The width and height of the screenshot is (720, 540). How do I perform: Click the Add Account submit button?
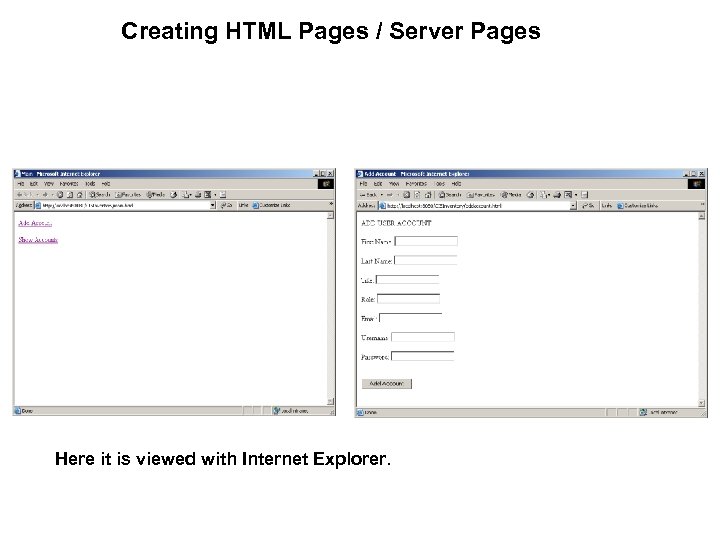(x=387, y=383)
